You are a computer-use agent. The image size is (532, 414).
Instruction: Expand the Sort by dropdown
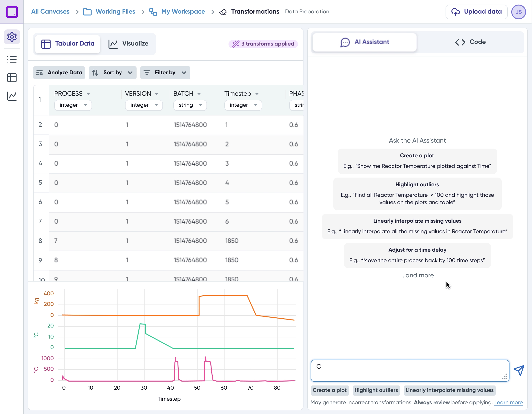point(113,73)
